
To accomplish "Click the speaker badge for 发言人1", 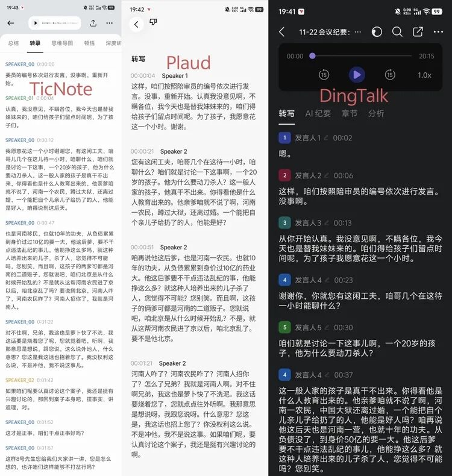I will point(284,138).
